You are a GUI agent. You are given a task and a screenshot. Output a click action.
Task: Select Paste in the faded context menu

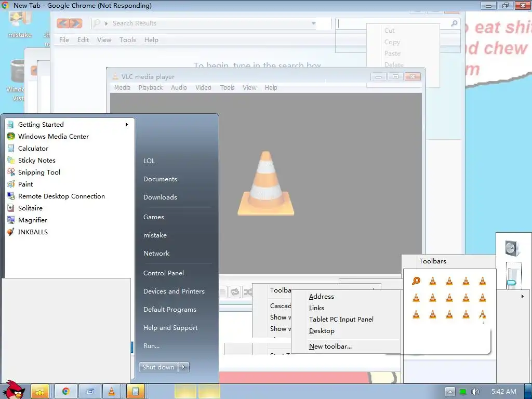point(392,54)
